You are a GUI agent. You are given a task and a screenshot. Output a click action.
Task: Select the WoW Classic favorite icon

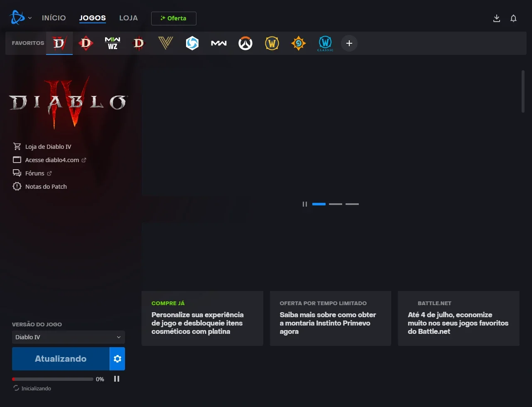(325, 43)
